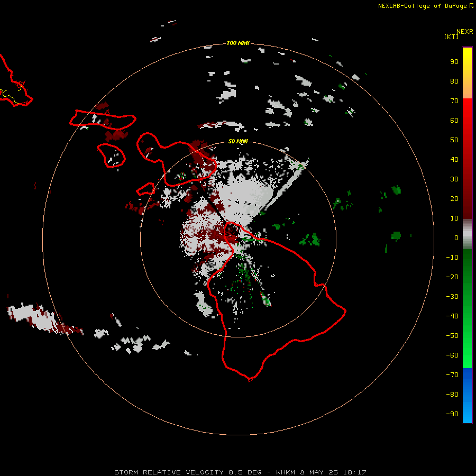Click the -70 value on the velocity scale
The height and width of the screenshot is (476, 476).
(x=452, y=375)
